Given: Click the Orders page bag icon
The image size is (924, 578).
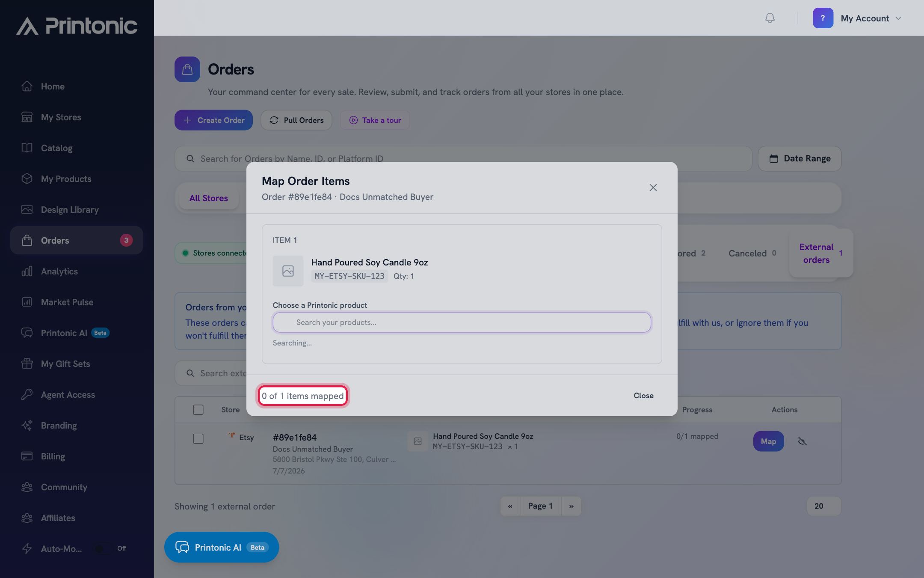Looking at the screenshot, I should [187, 69].
